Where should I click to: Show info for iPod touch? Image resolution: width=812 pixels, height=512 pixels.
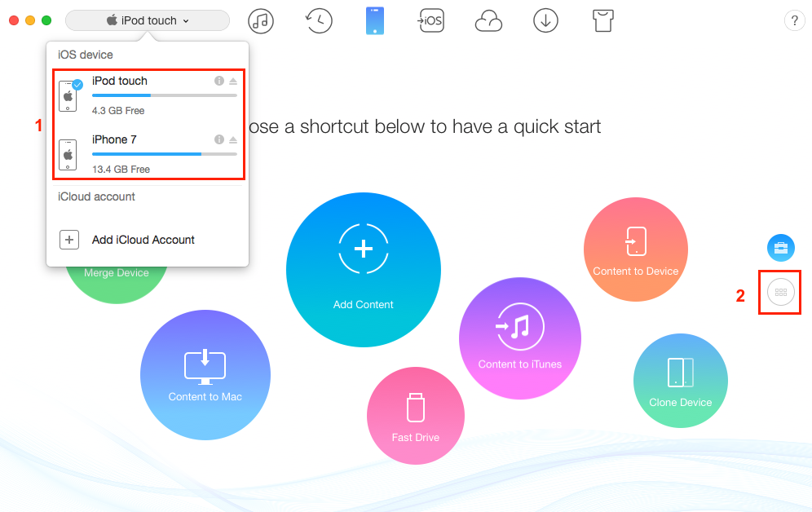point(219,81)
